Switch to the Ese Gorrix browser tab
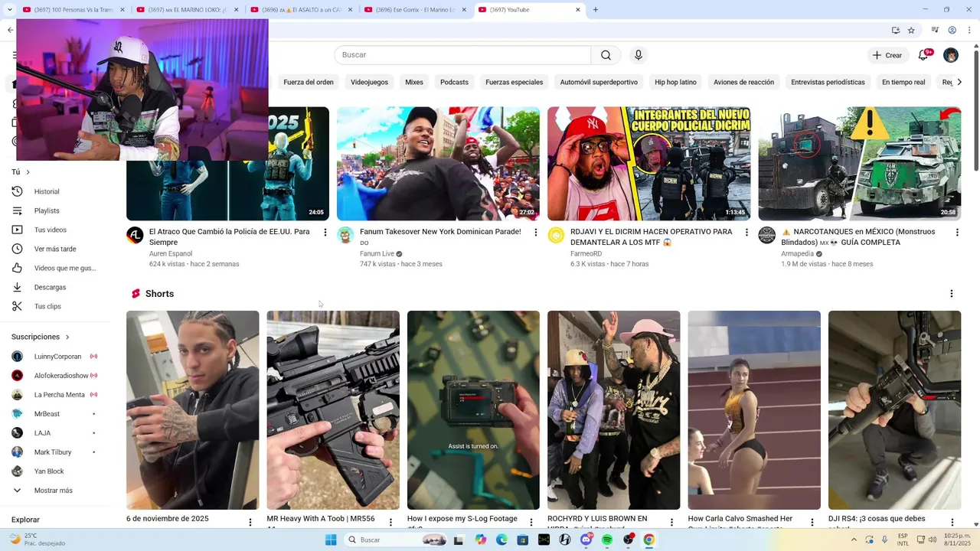 pos(415,10)
